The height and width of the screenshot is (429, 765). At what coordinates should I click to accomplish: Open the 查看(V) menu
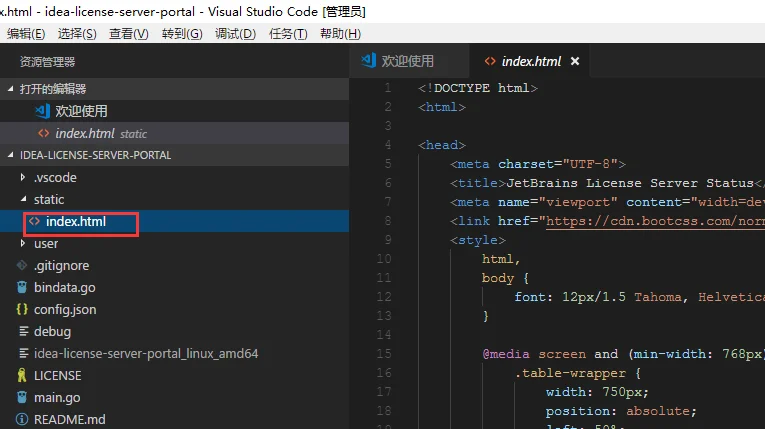tap(129, 34)
